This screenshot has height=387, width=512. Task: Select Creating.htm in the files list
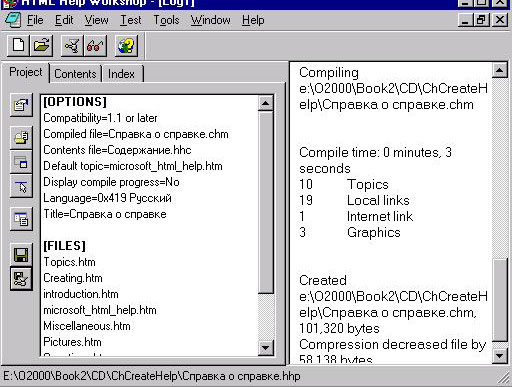click(73, 278)
